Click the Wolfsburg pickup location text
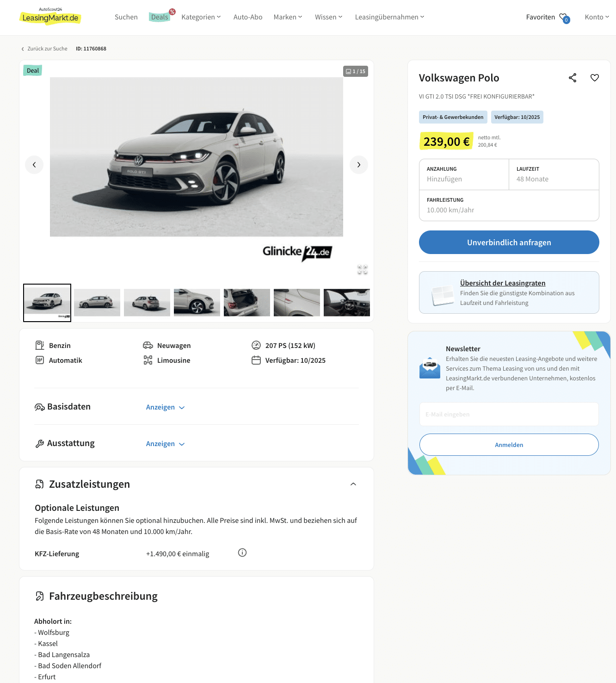 (54, 633)
